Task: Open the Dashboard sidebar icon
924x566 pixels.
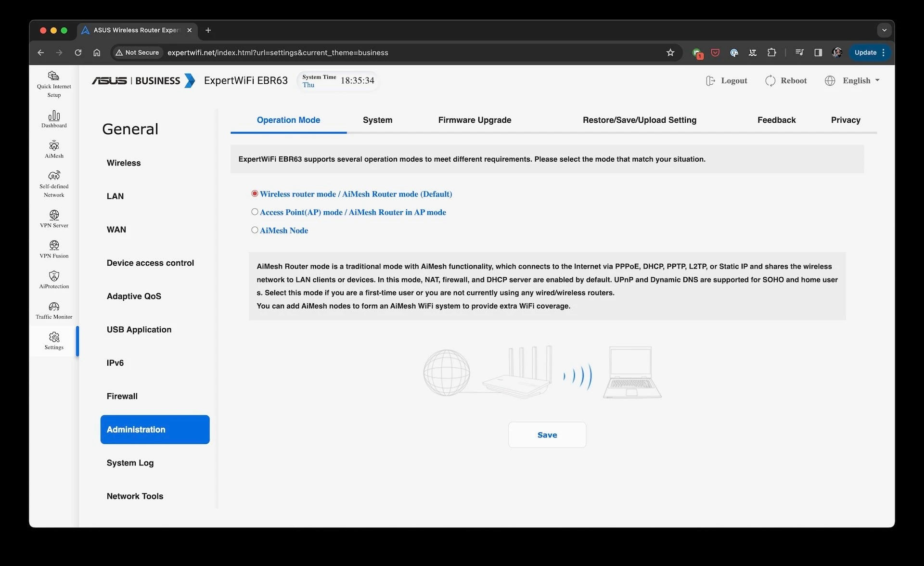Action: 54,119
